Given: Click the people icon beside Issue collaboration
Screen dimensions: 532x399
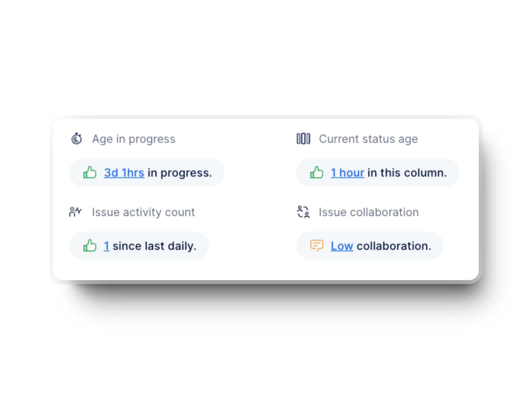Looking at the screenshot, I should pos(303,212).
